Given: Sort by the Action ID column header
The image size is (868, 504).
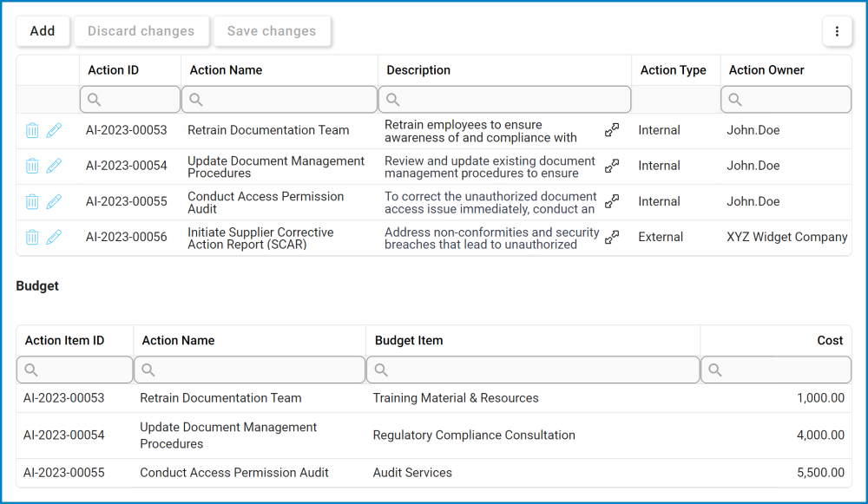Looking at the screenshot, I should point(113,70).
